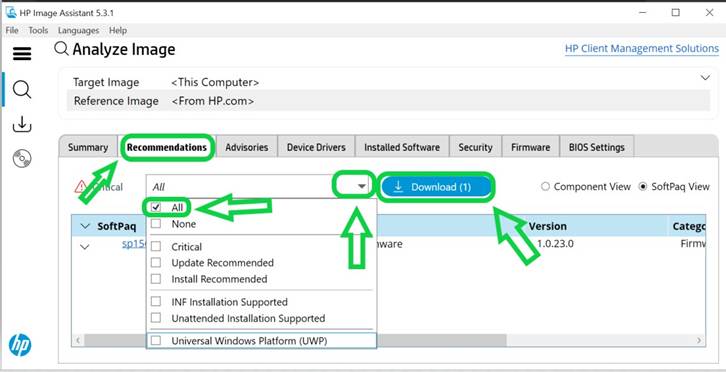Switch to the Firmware tab

pyautogui.click(x=531, y=147)
